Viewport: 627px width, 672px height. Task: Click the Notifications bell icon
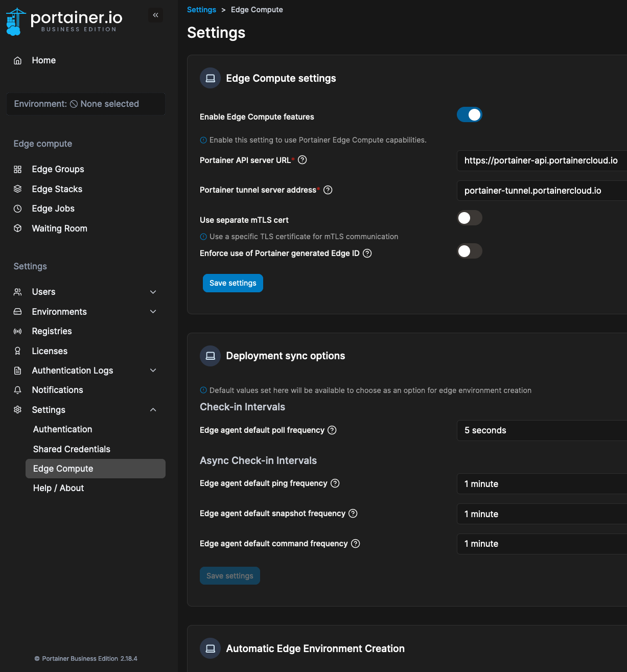pos(18,390)
